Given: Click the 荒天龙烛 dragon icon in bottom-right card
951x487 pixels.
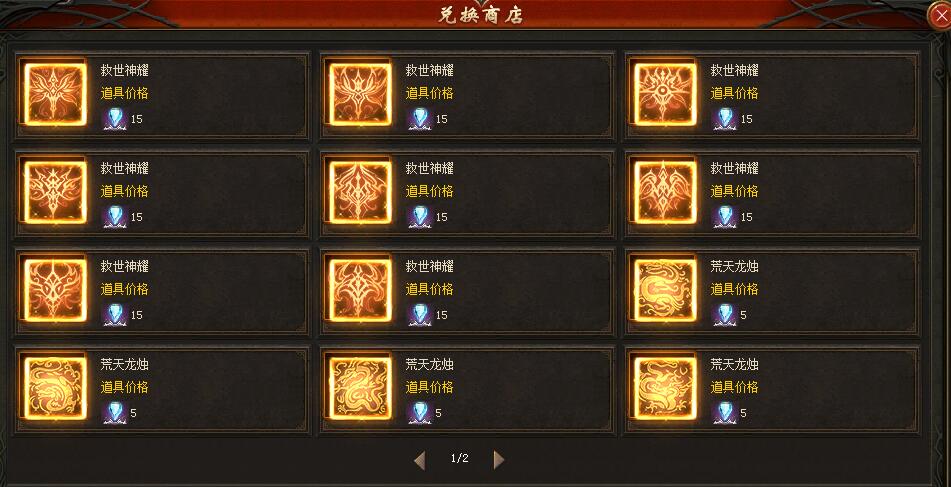Looking at the screenshot, I should 665,388.
